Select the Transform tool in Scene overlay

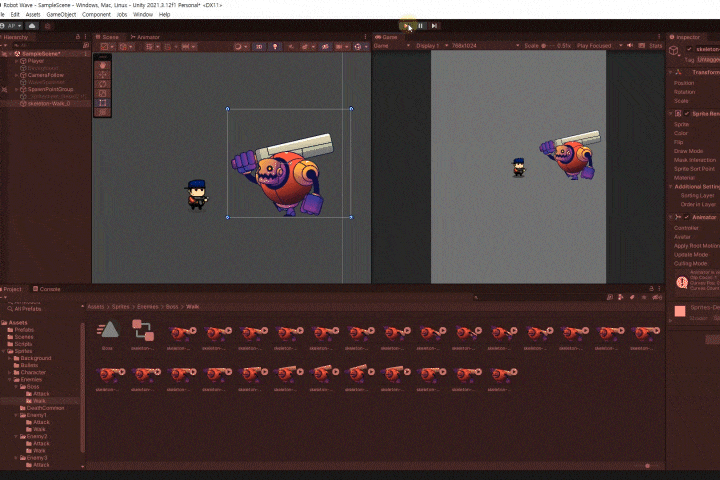coord(102,112)
